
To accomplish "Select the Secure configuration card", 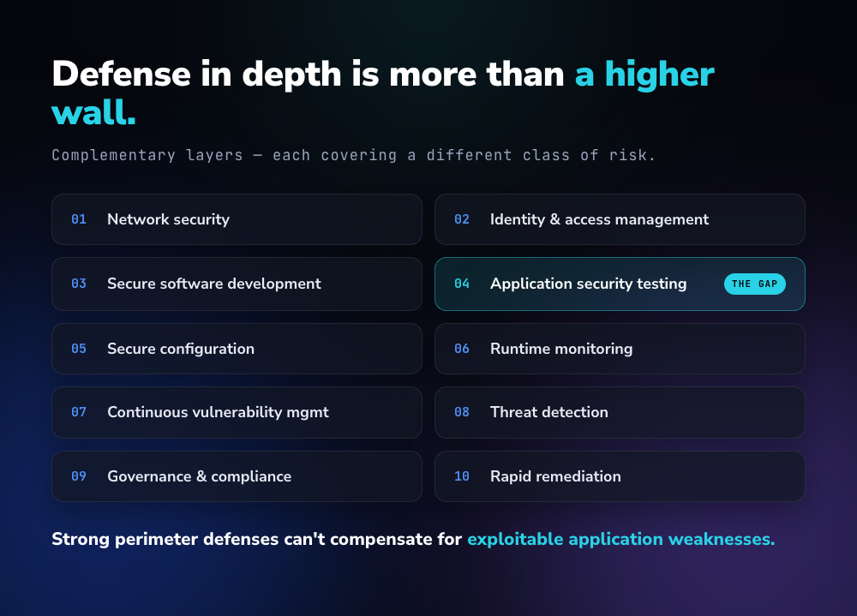I will coord(237,349).
